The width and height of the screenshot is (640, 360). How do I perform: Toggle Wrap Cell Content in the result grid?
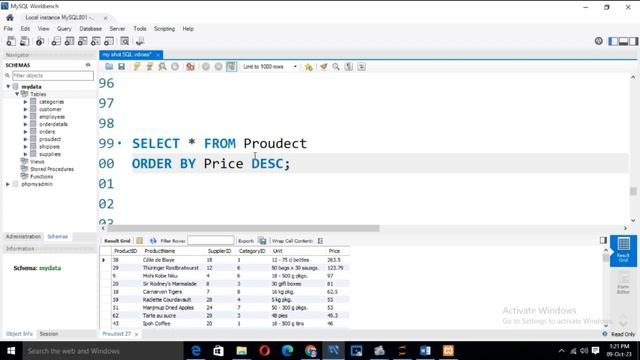tap(320, 241)
